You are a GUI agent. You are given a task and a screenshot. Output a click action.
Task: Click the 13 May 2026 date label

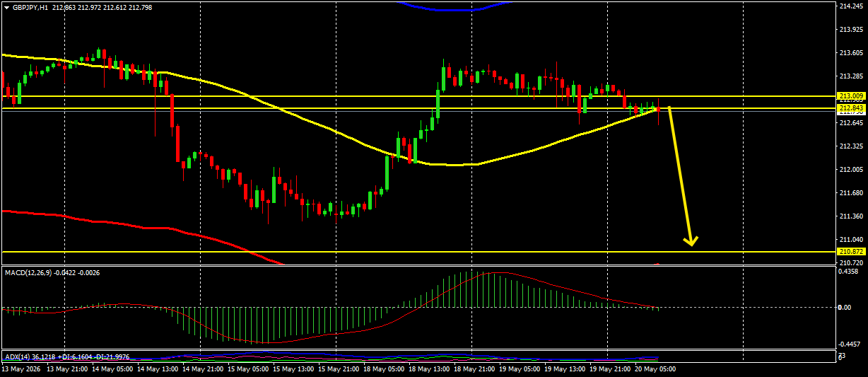[x=19, y=369]
